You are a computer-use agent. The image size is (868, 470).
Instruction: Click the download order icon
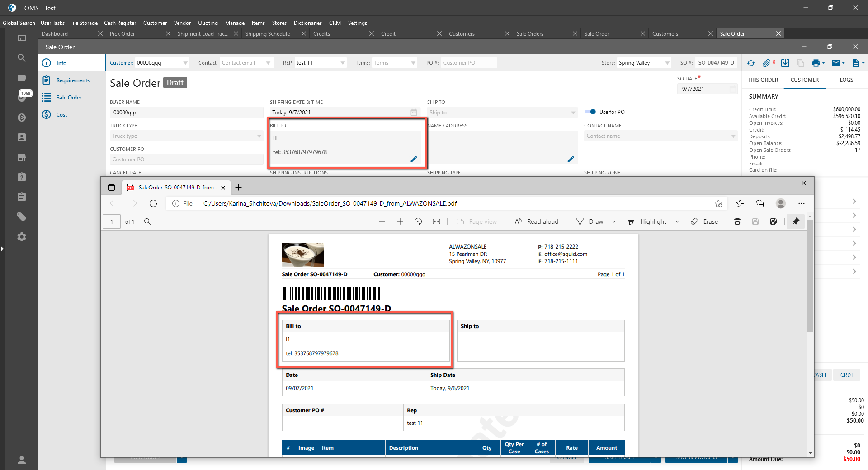click(785, 63)
